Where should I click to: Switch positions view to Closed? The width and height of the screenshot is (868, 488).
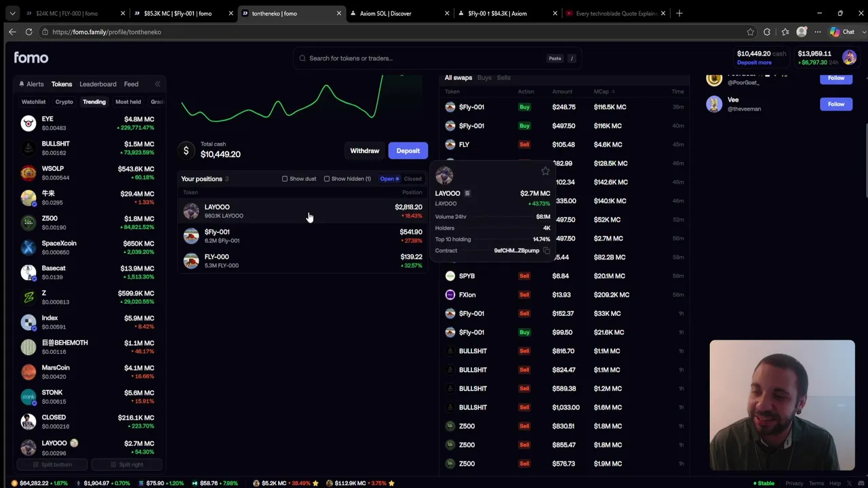(x=412, y=179)
